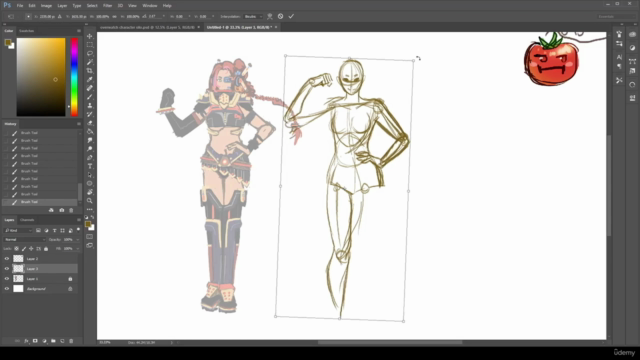This screenshot has height=360, width=640.
Task: Click the Layer 1 thumbnail
Action: pos(18,278)
